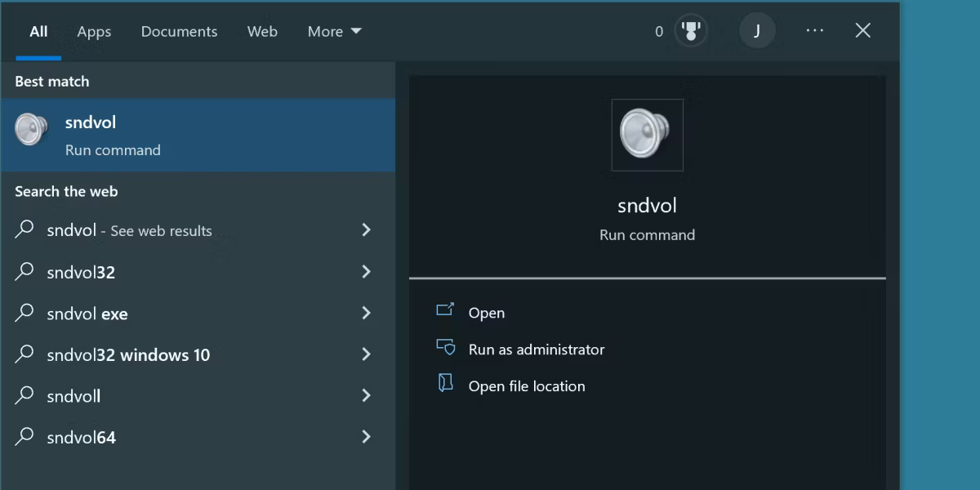Expand the sndvoll suggestion arrow
The image size is (980, 490).
tap(366, 396)
